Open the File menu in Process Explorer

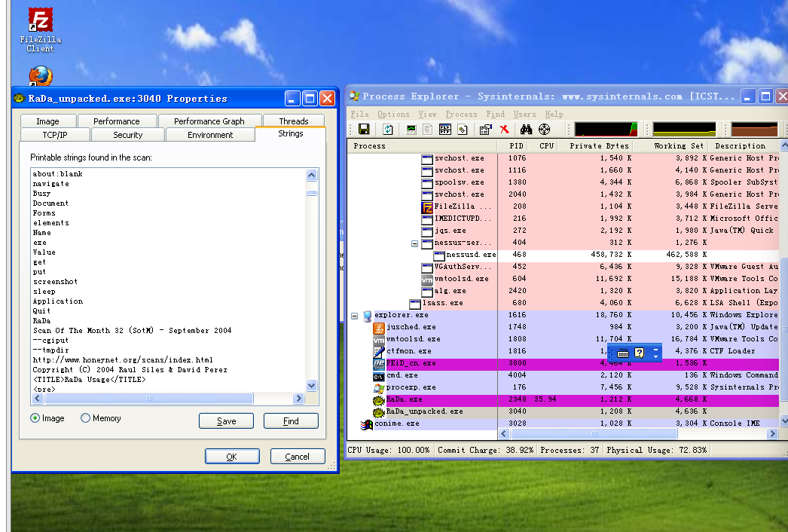point(360,114)
